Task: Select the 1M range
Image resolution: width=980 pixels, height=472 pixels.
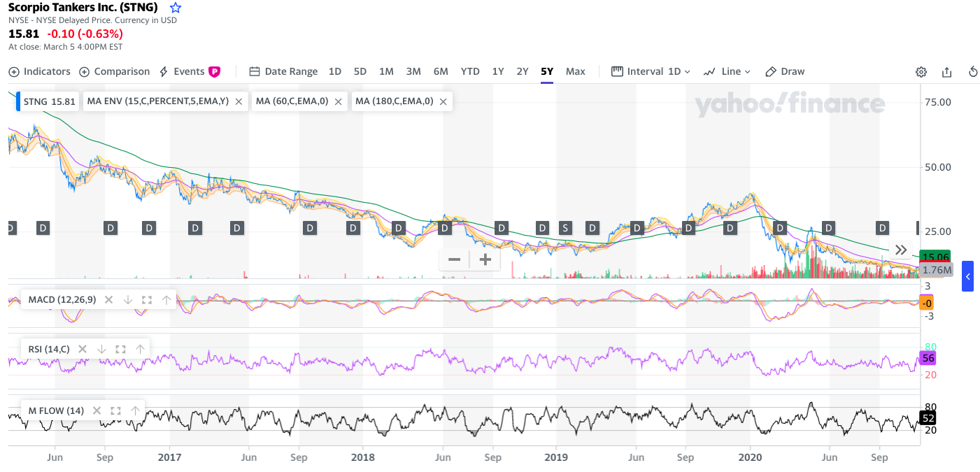Action: point(386,71)
